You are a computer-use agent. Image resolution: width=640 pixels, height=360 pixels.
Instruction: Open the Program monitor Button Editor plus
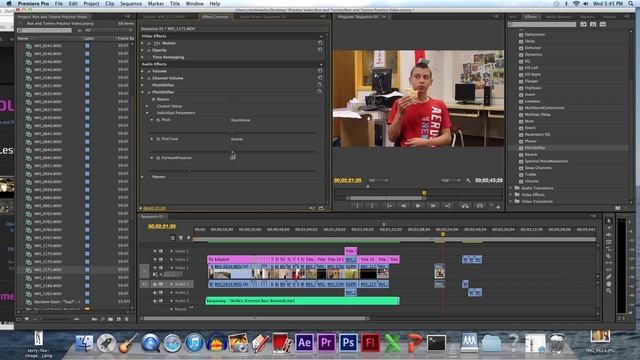click(x=498, y=207)
